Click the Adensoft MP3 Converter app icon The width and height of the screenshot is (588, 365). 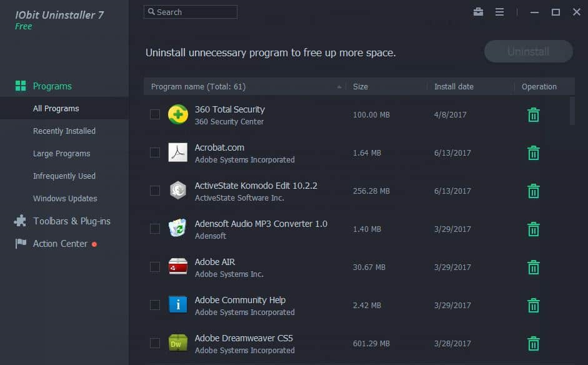tap(177, 228)
